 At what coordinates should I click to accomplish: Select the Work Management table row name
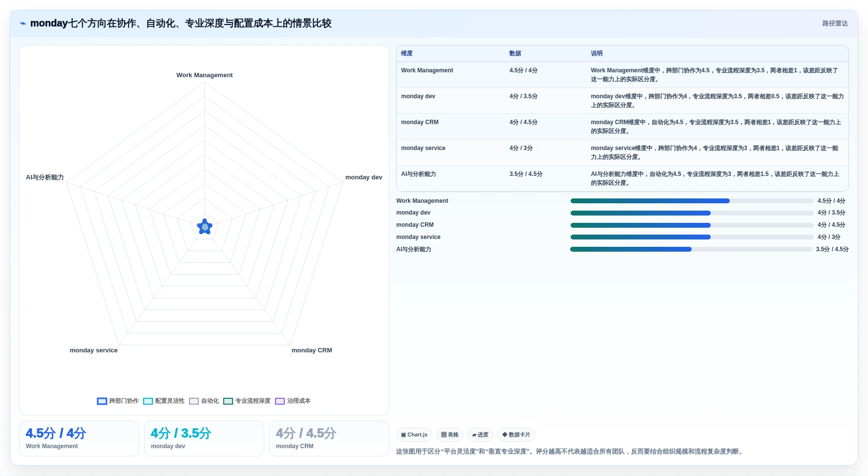pos(427,70)
